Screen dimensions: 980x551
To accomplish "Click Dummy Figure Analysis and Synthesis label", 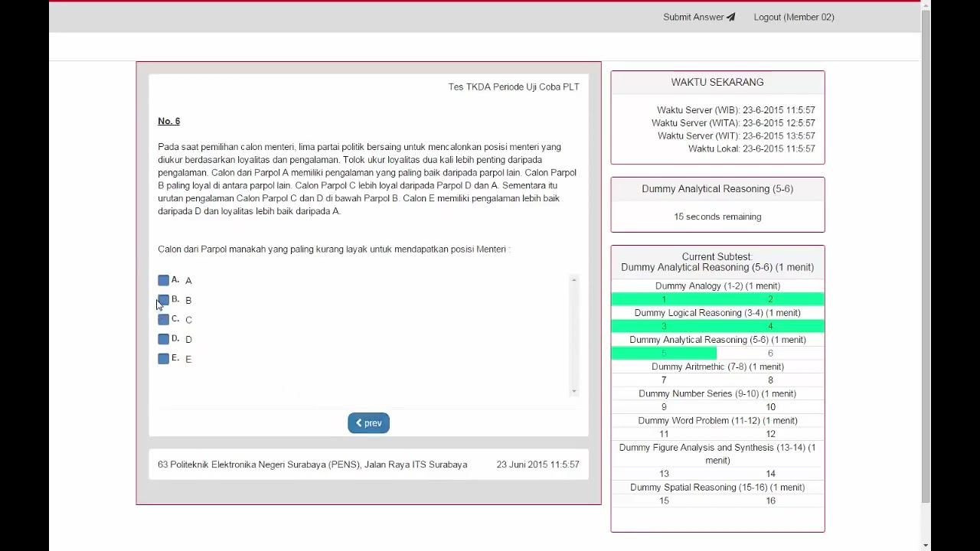I will click(717, 454).
